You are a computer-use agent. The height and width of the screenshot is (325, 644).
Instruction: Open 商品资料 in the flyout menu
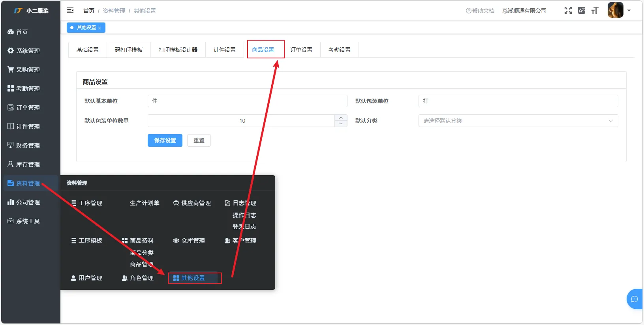click(x=138, y=241)
